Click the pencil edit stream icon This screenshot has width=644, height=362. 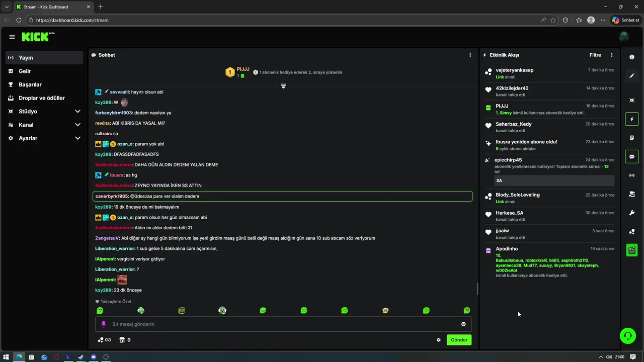(x=632, y=76)
